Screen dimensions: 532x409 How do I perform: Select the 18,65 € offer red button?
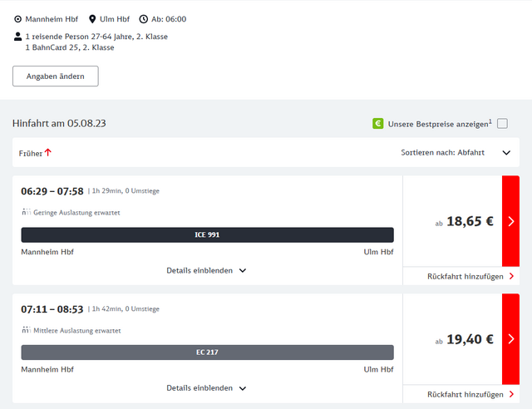[510, 221]
